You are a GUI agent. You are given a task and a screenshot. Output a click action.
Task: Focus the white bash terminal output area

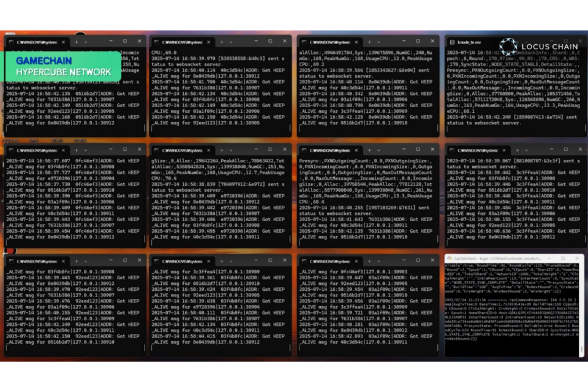click(x=513, y=312)
